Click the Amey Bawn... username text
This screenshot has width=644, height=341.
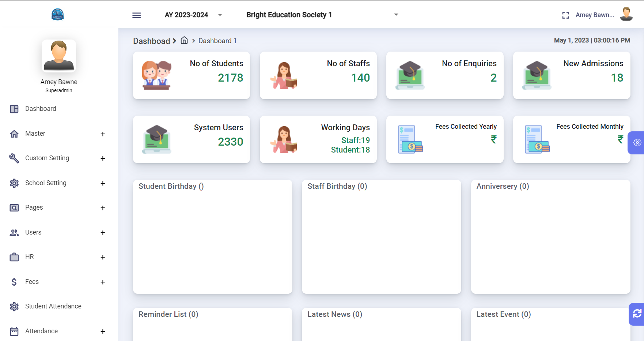(595, 15)
